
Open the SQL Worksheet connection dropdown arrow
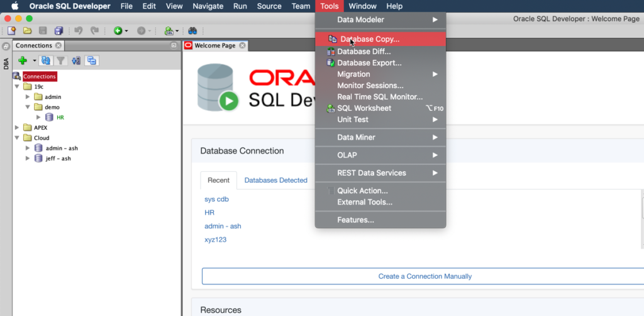(x=177, y=31)
